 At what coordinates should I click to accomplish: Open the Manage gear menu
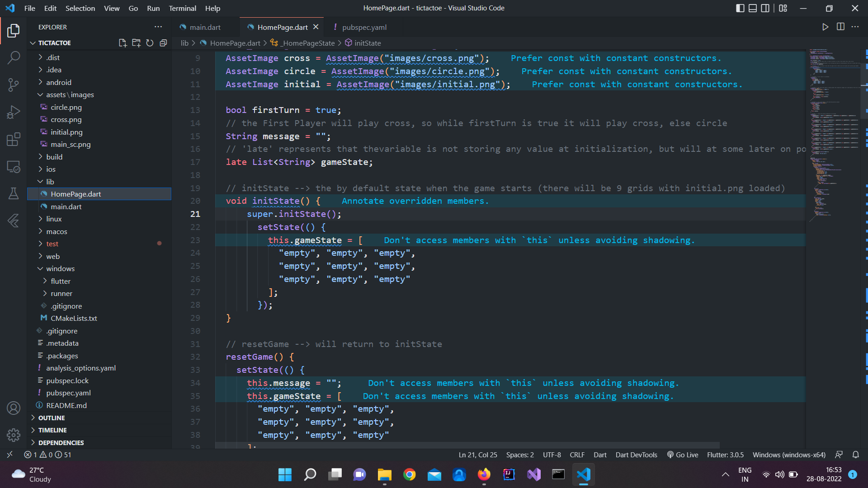pyautogui.click(x=14, y=435)
